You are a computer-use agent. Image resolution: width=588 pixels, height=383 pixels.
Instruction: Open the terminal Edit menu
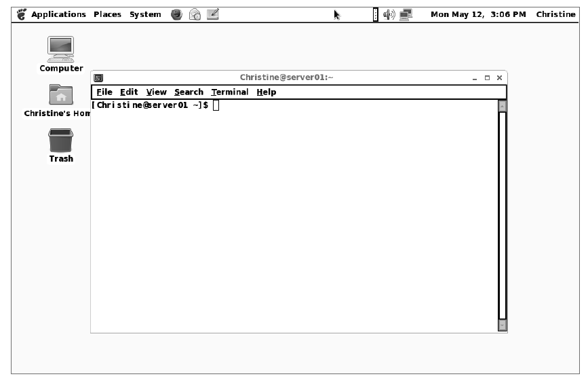point(129,92)
